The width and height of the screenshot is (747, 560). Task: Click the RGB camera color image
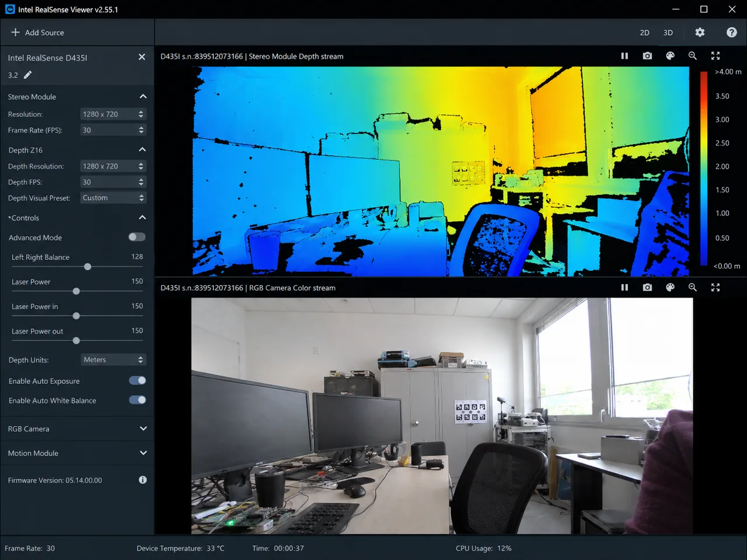click(442, 416)
